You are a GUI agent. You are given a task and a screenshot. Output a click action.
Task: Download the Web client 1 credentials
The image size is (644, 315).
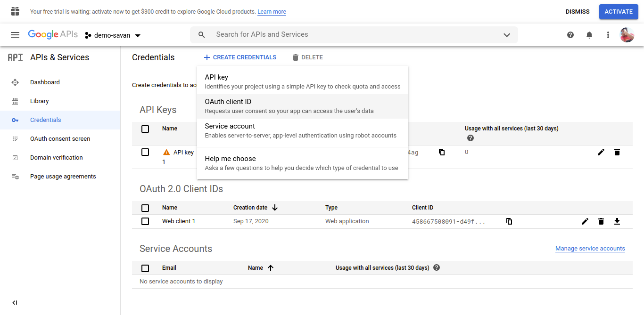pos(617,221)
